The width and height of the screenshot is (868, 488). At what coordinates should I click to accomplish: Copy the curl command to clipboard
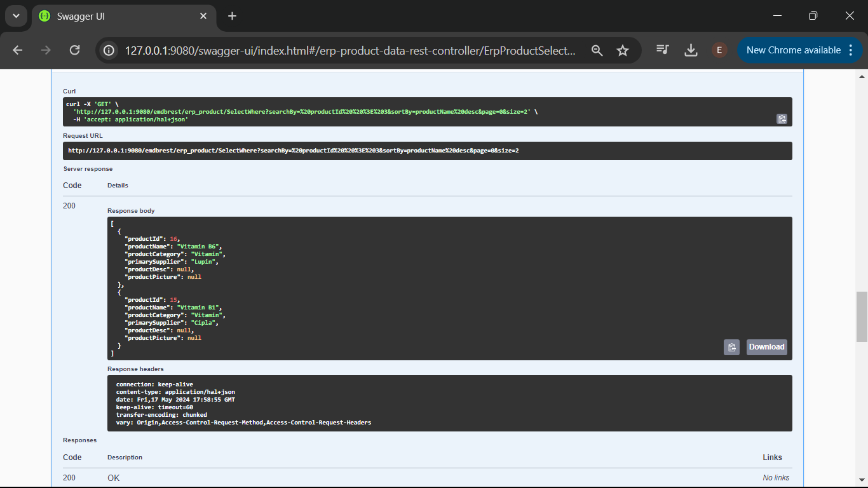point(782,119)
